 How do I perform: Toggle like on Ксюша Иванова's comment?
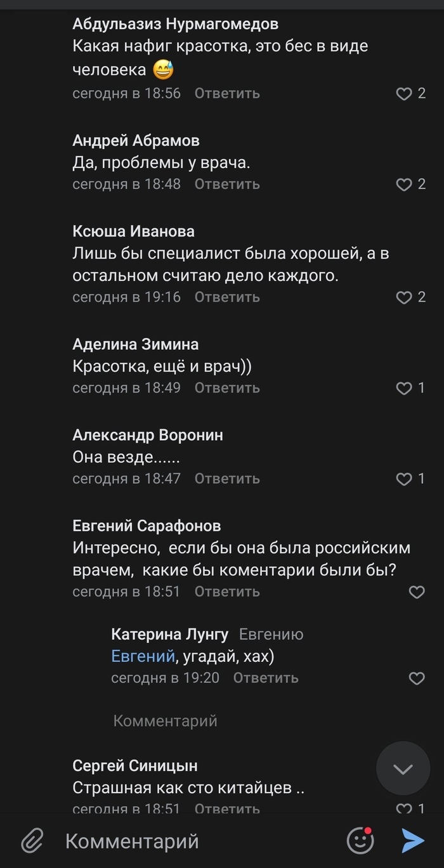coord(404,297)
